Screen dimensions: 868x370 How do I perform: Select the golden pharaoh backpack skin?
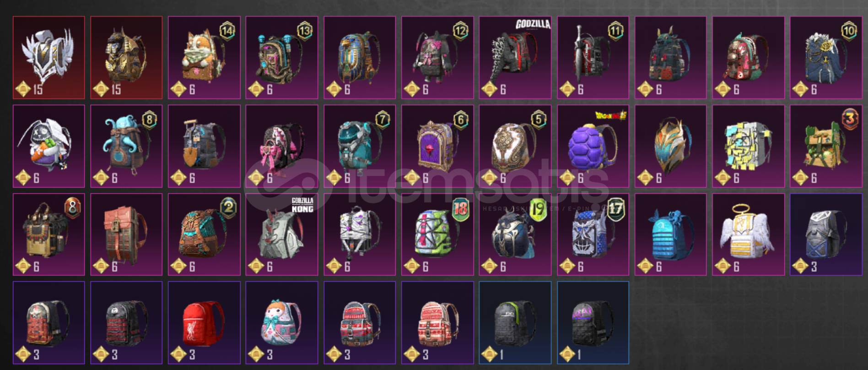pos(126,58)
